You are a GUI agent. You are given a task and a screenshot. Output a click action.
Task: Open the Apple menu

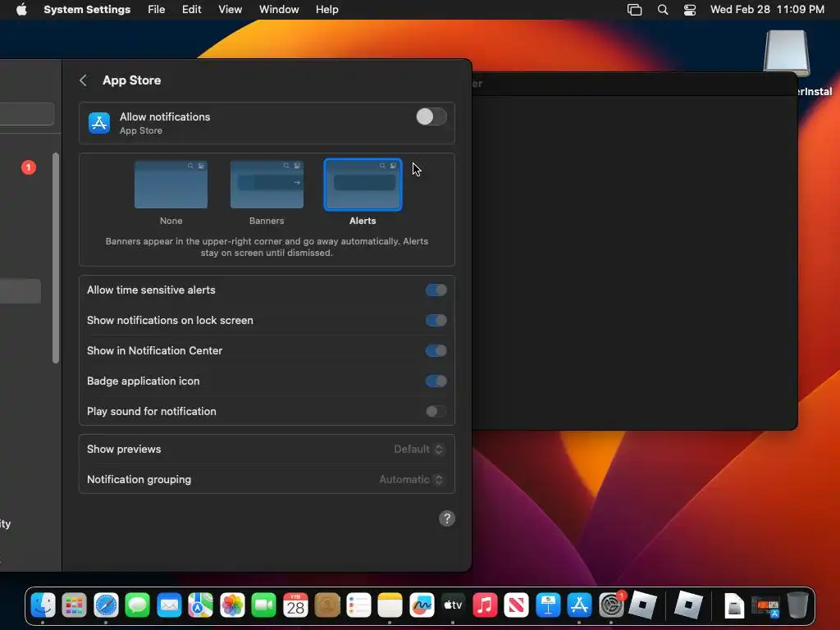click(x=21, y=10)
